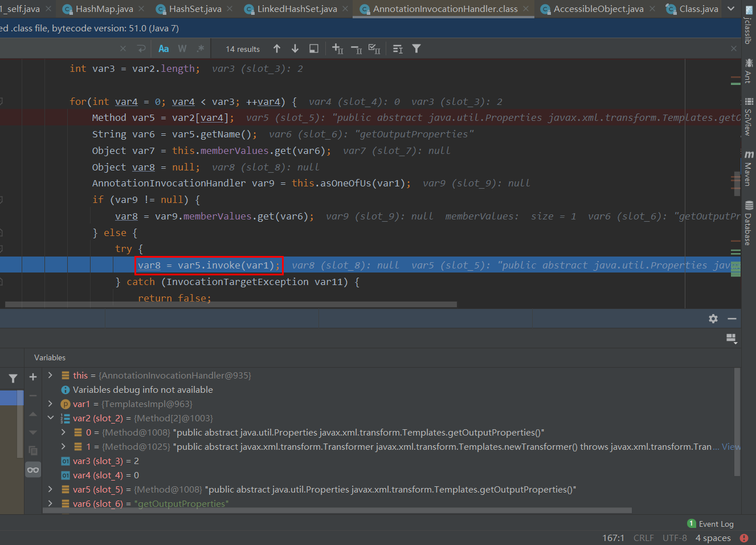Open debug panel gear settings
The height and width of the screenshot is (545, 756).
coord(713,319)
